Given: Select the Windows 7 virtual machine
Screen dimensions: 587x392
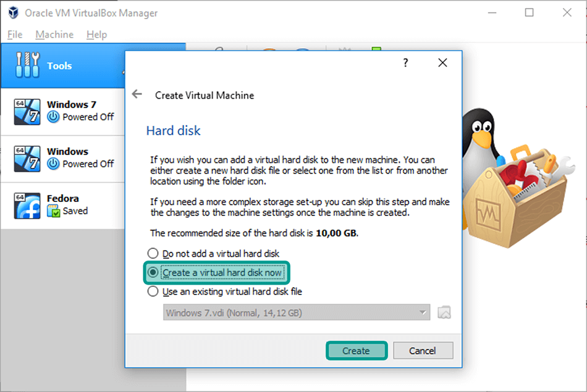Looking at the screenshot, I should (63, 112).
